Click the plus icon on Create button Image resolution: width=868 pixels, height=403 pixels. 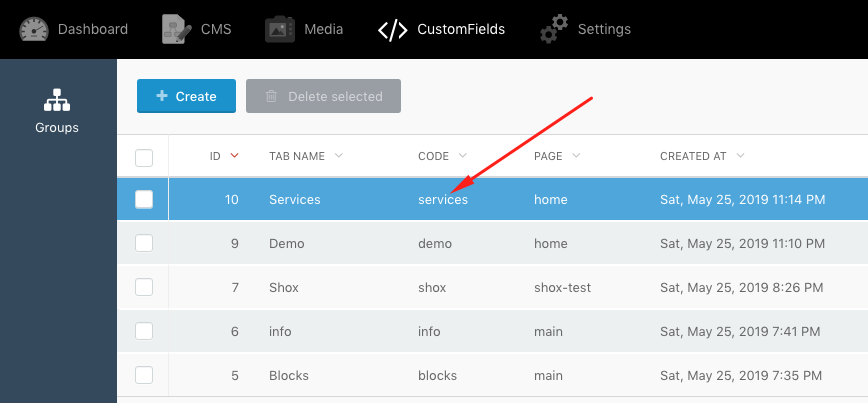[x=162, y=96]
